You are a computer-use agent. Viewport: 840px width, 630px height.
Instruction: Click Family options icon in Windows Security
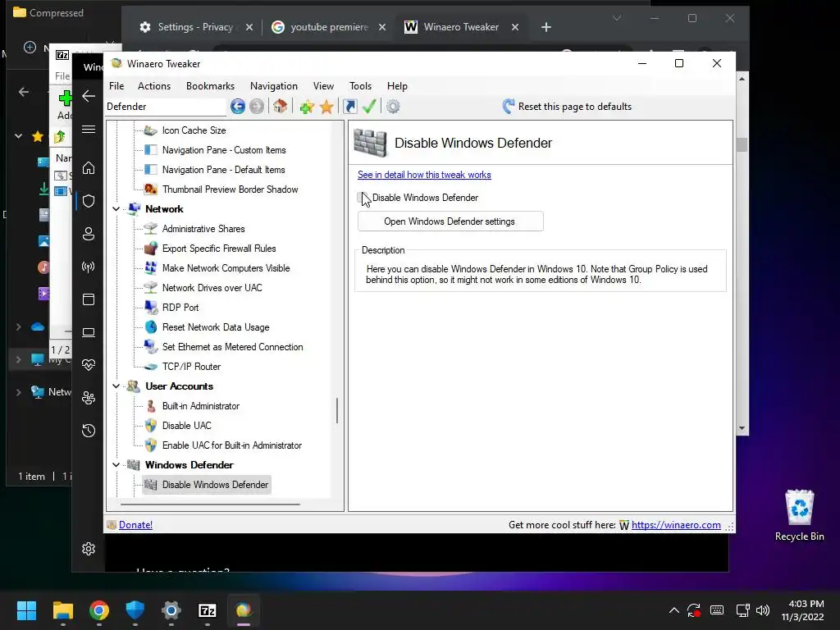(89, 398)
